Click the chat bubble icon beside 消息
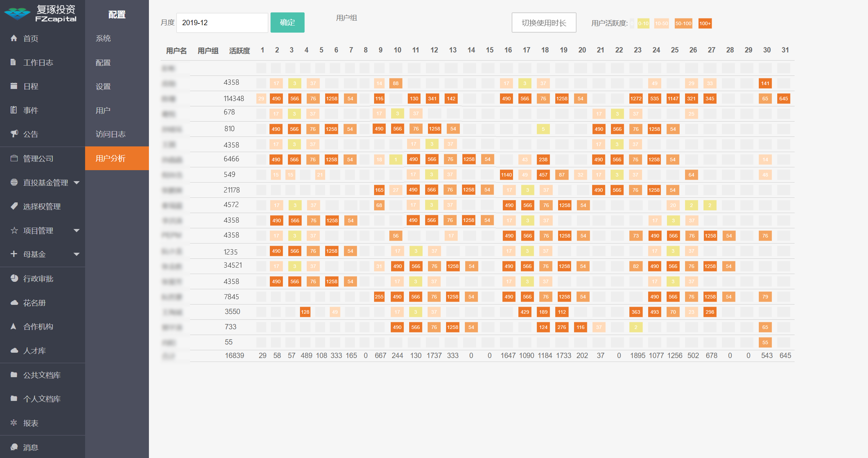 tap(14, 447)
